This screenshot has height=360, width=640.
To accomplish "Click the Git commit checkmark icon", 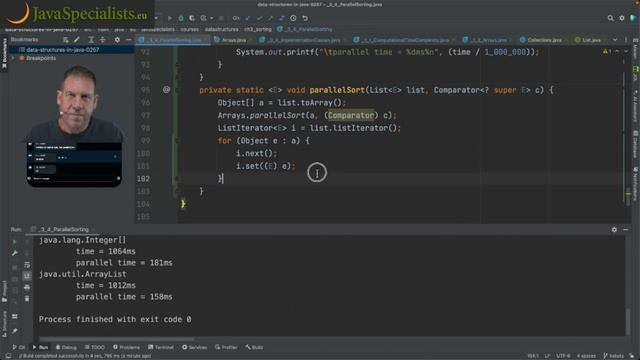I will coord(259,18).
